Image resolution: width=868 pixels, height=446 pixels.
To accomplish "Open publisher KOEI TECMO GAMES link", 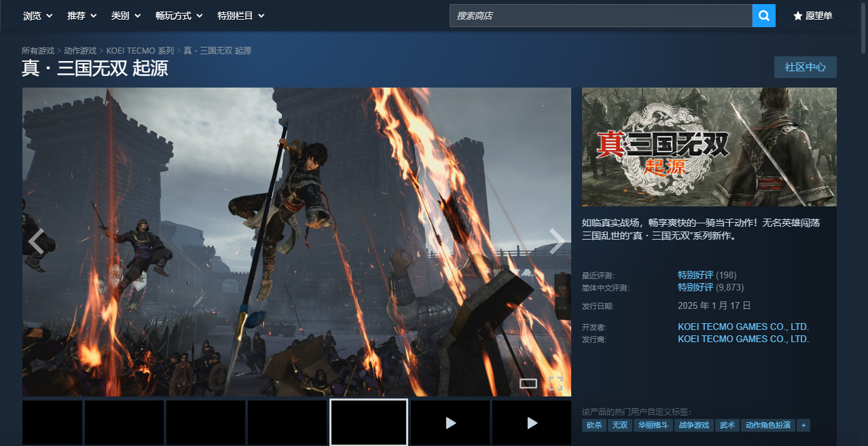I will point(743,339).
